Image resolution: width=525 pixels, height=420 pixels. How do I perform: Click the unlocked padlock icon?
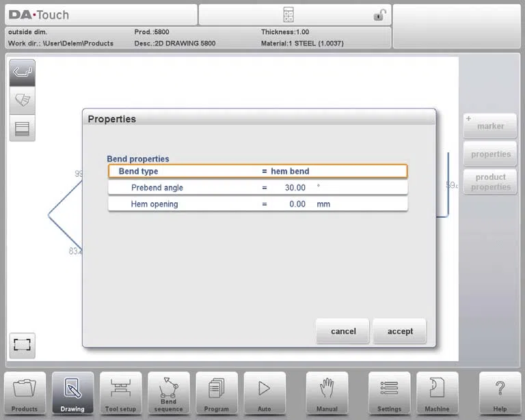pyautogui.click(x=379, y=15)
